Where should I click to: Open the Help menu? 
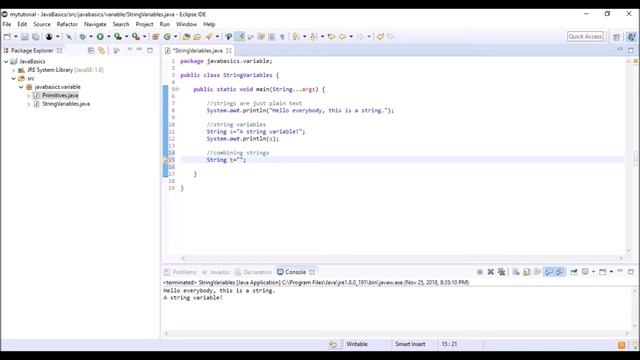(209, 24)
